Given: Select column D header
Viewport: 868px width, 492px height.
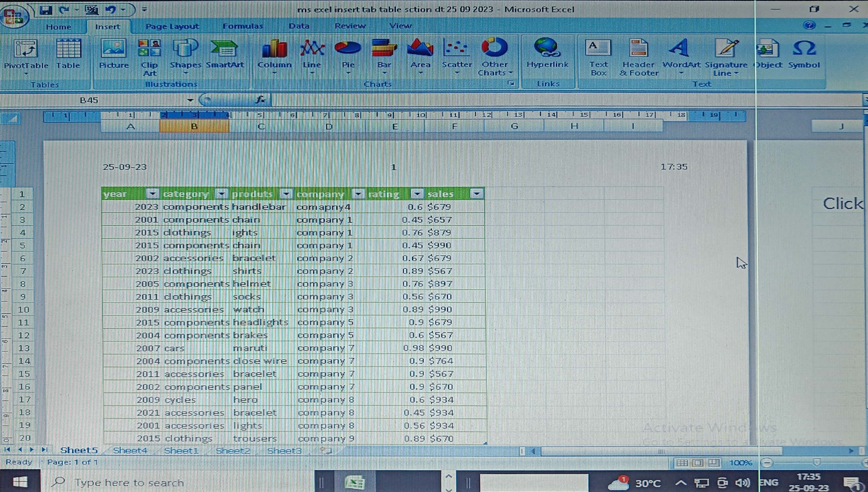Looking at the screenshot, I should 329,127.
